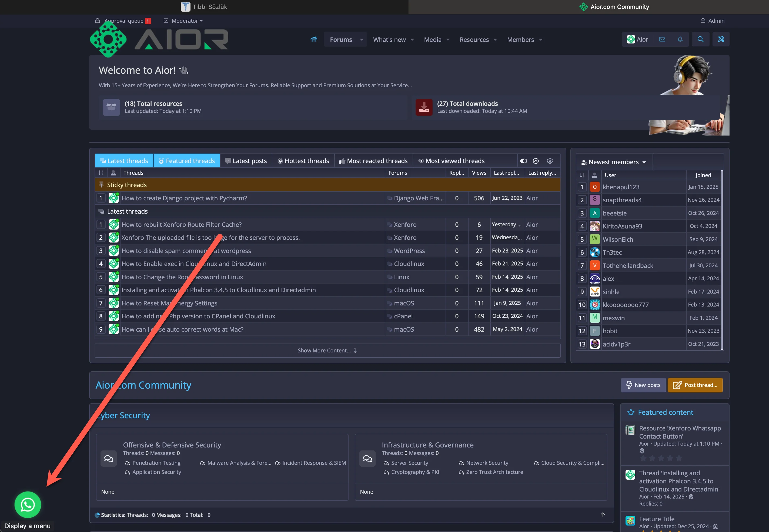
Task: Expand the Forums dropdown arrow
Action: pos(362,40)
